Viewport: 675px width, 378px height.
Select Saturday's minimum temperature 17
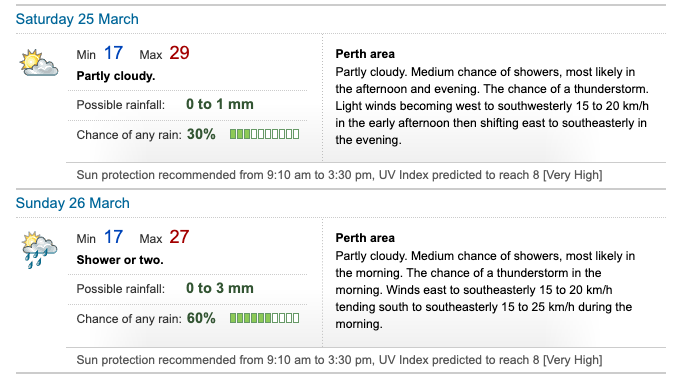(x=113, y=53)
